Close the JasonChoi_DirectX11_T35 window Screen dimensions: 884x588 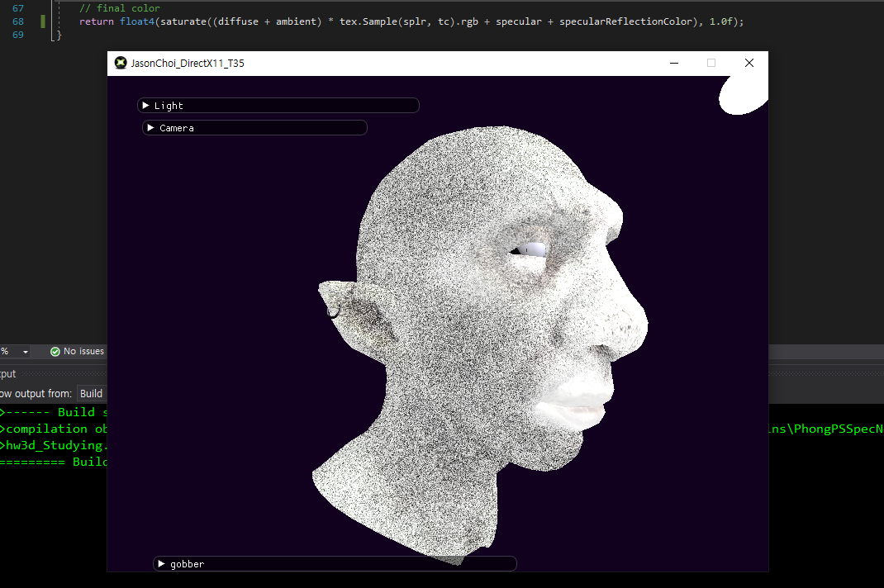click(x=749, y=63)
